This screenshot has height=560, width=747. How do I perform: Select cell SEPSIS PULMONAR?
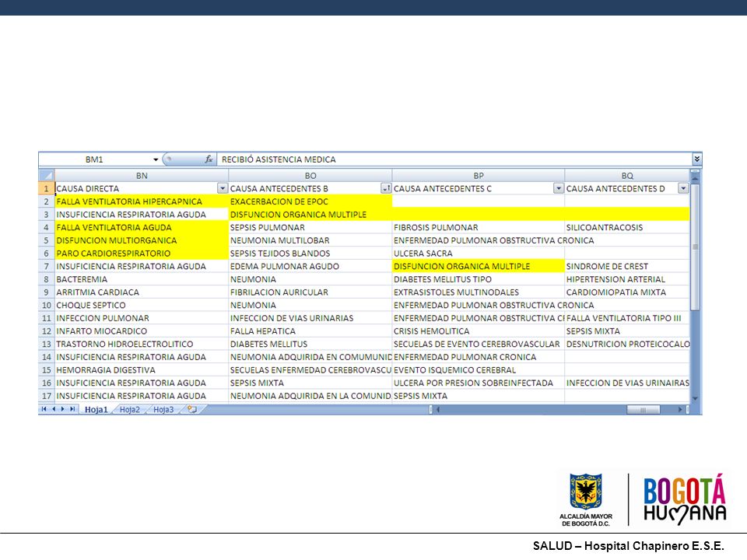click(310, 228)
